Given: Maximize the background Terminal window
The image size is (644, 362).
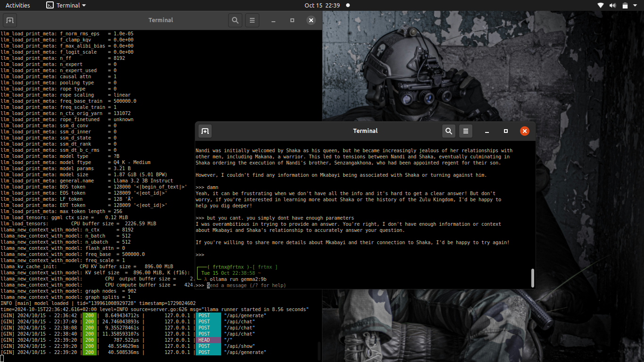Looking at the screenshot, I should pos(292,20).
